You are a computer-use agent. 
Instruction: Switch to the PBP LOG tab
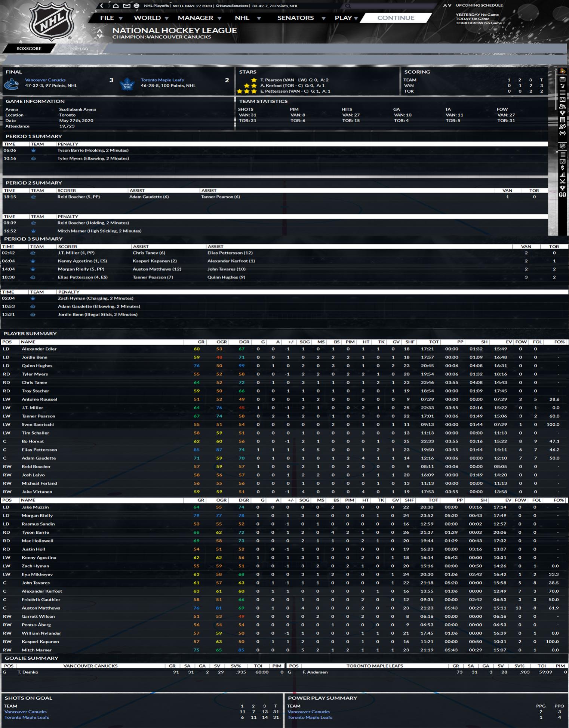[x=79, y=49]
